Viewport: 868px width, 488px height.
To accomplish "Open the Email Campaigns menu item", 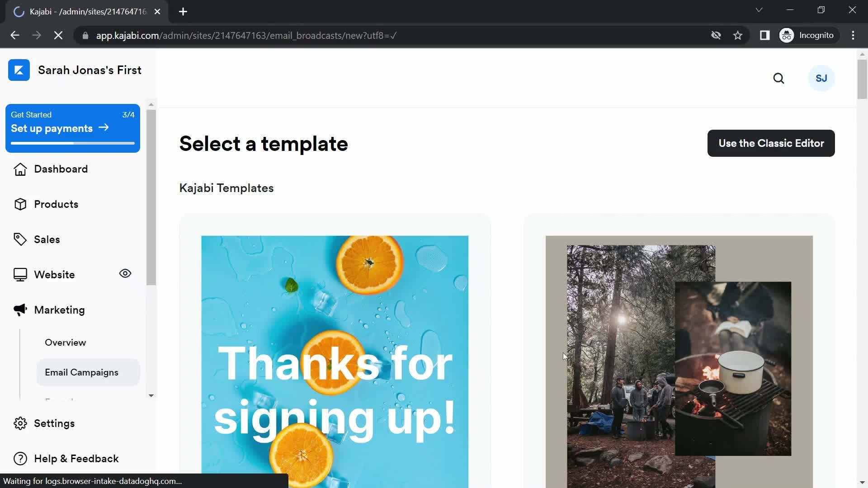I will coord(81,372).
